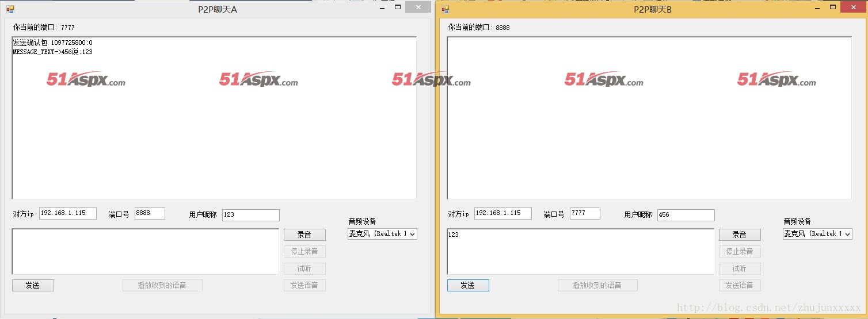This screenshot has height=319, width=868.
Task: Minimize the P2P聊天B window
Action: click(818, 7)
